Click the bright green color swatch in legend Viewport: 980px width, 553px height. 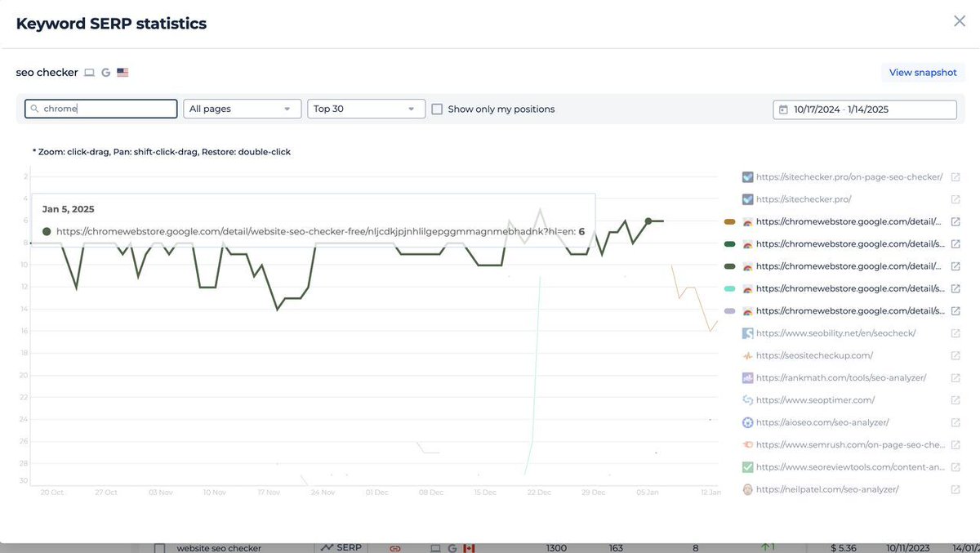[x=730, y=243]
